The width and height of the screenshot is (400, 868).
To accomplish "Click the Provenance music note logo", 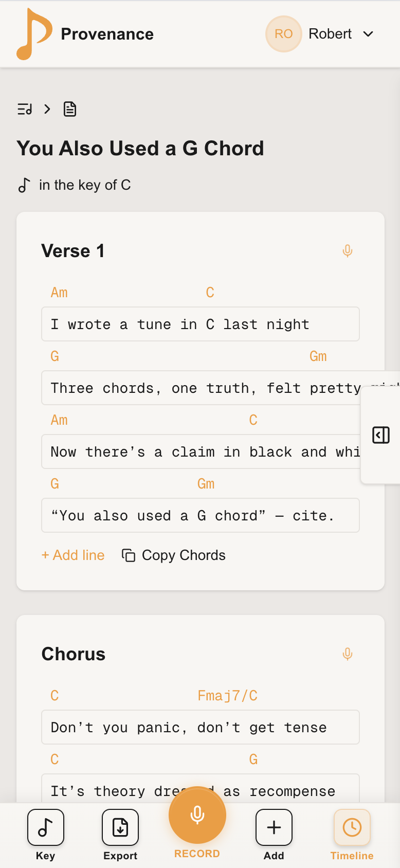I will coord(34,34).
